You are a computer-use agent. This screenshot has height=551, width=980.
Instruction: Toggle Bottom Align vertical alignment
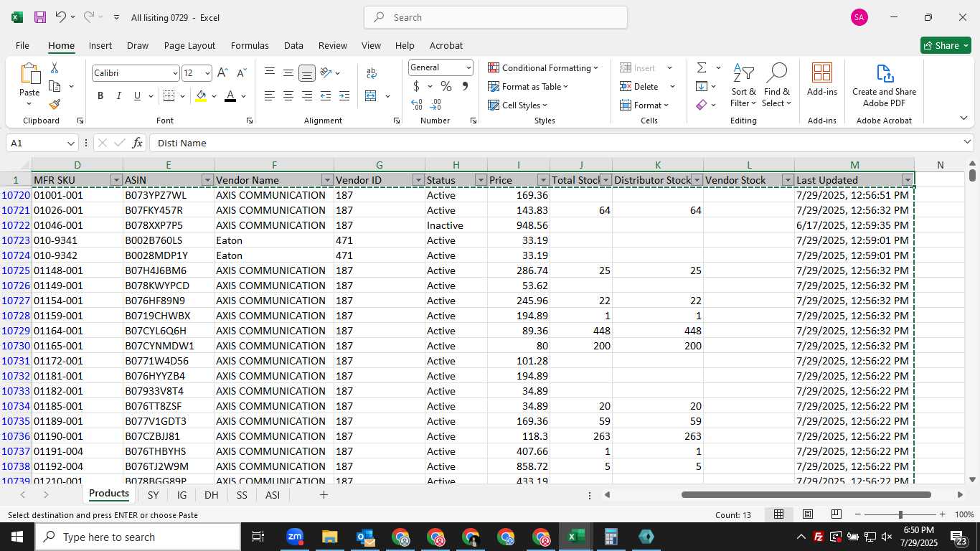(307, 72)
